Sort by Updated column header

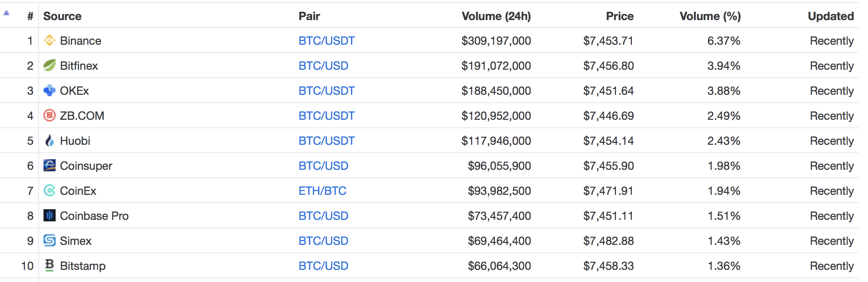(831, 16)
